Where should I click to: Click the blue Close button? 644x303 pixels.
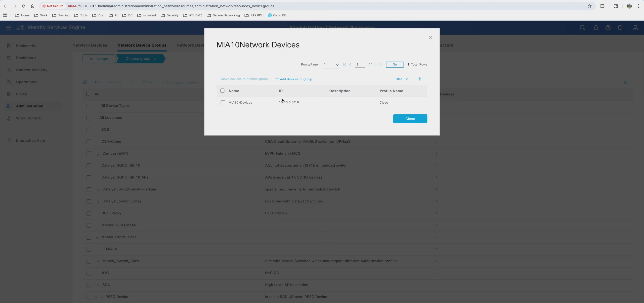(410, 119)
